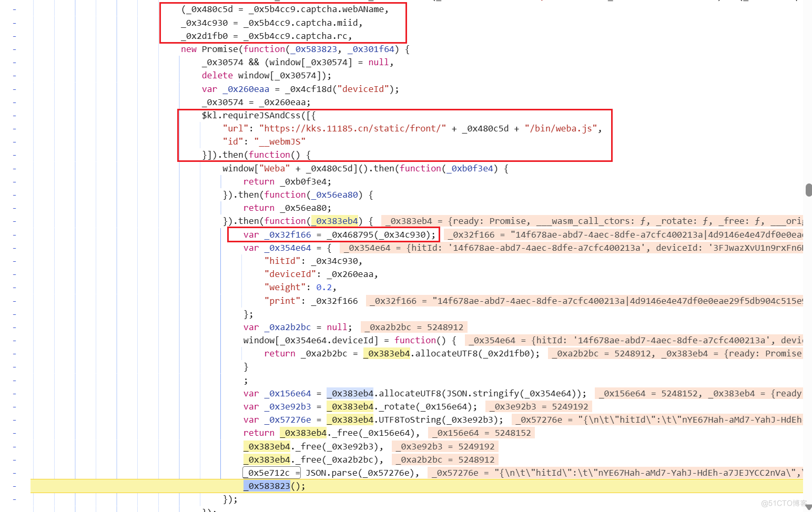The height and width of the screenshot is (512, 812).
Task: Click the scrollbar thumb on the right edge
Action: pos(808,190)
